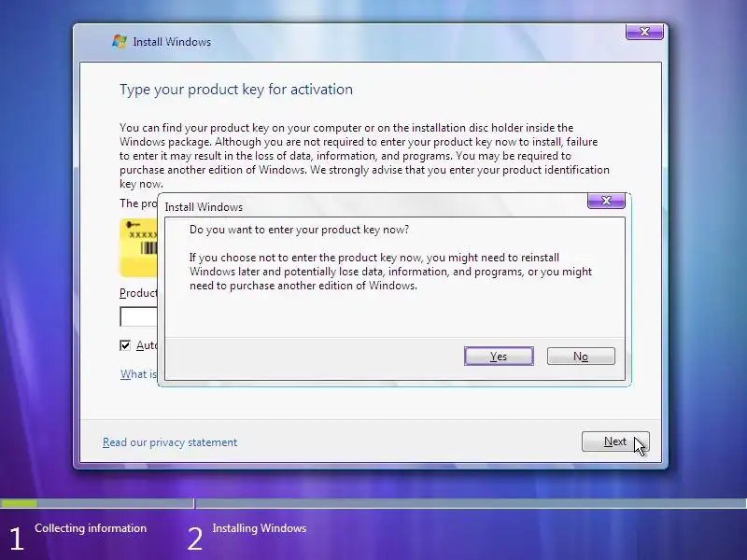Choose No in the product key prompt
Screen dimensions: 747x560
[581, 357]
